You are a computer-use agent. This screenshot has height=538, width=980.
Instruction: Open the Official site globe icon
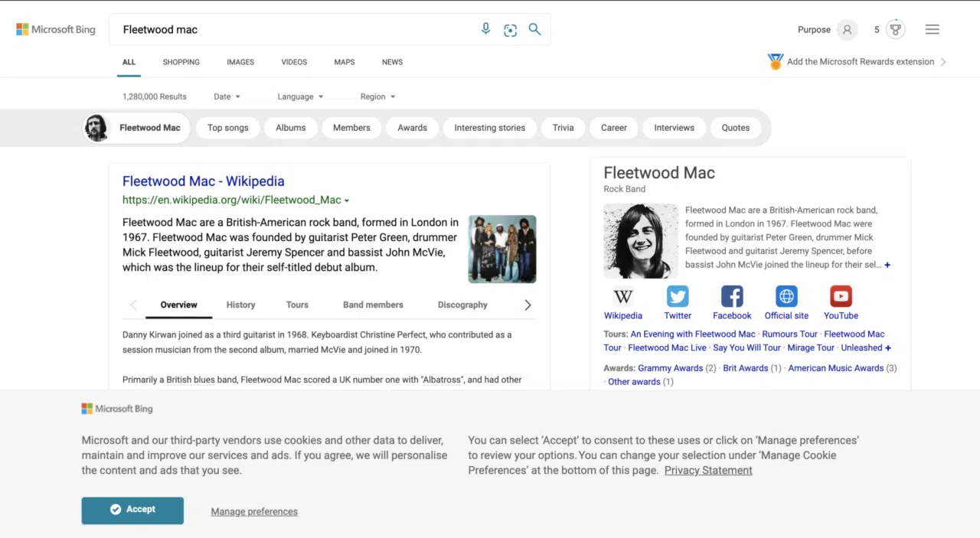[786, 296]
